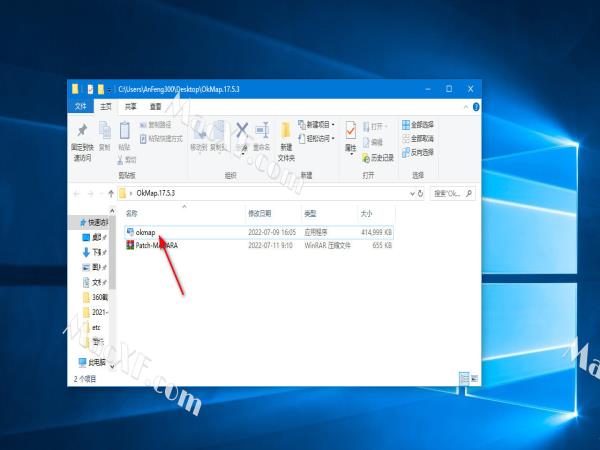Viewport: 600px width, 450px height.
Task: Collapse the ribbon with the chevron
Action: point(466,106)
